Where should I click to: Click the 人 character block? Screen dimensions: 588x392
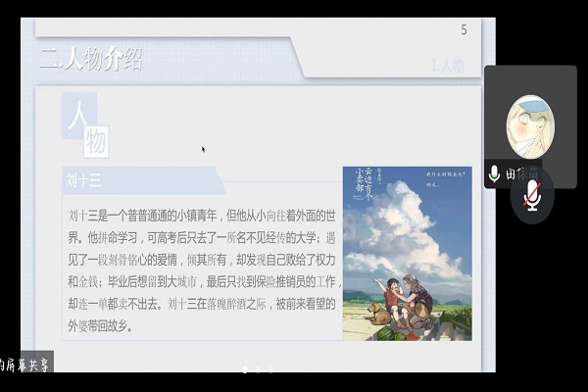click(x=78, y=115)
